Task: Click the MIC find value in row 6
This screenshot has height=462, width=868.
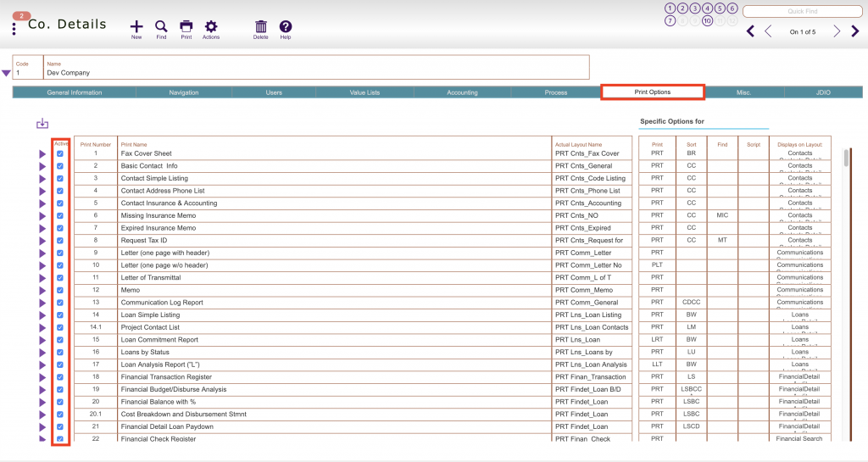Action: click(x=722, y=215)
